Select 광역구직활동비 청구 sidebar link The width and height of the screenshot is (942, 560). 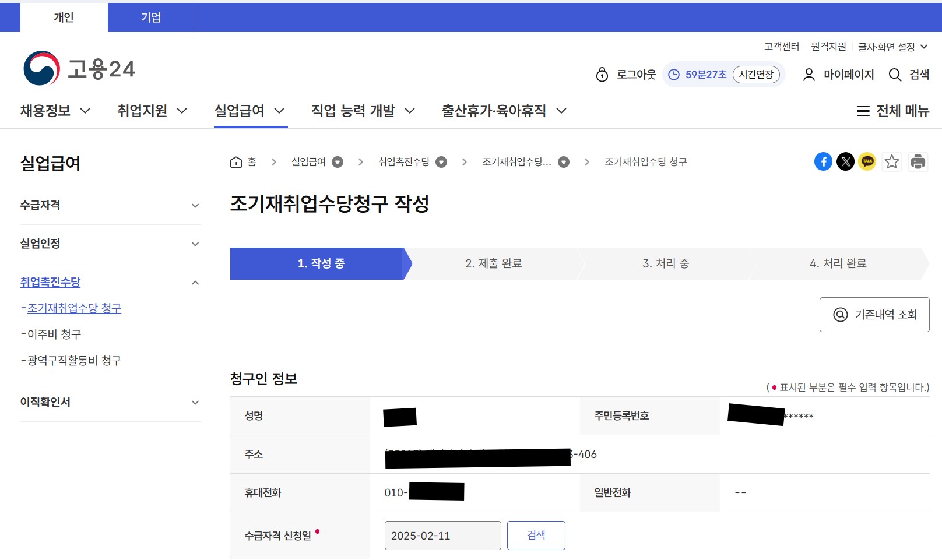click(x=75, y=361)
